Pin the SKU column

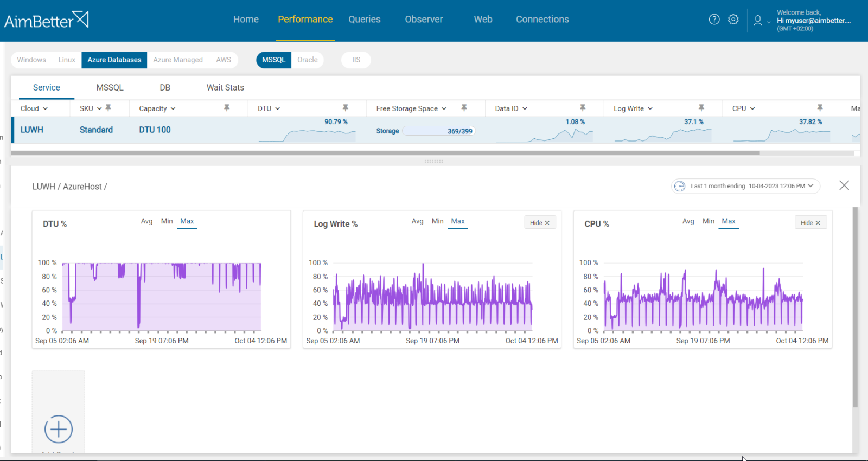108,108
